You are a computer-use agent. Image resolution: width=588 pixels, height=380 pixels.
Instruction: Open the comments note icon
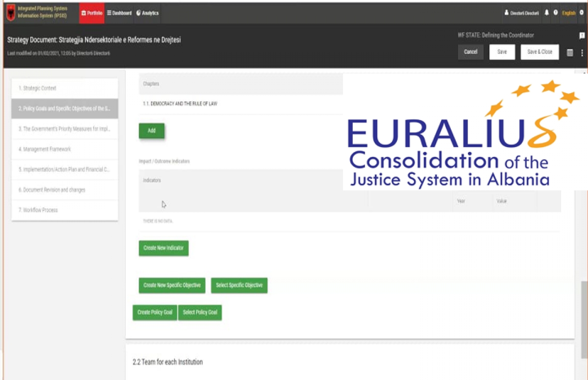coord(582,36)
